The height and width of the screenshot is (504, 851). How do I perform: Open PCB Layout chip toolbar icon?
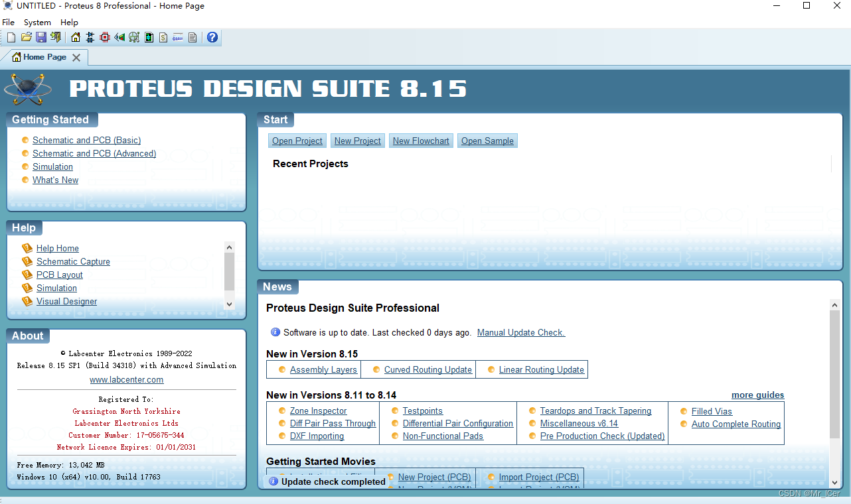point(105,37)
